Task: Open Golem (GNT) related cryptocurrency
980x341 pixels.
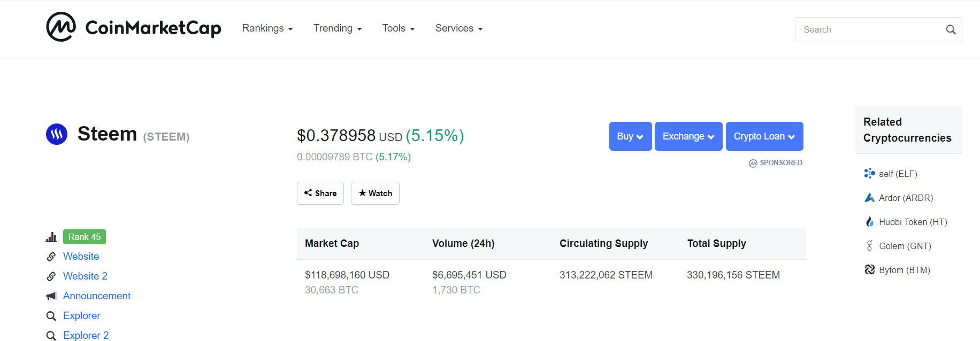Action: point(905,246)
